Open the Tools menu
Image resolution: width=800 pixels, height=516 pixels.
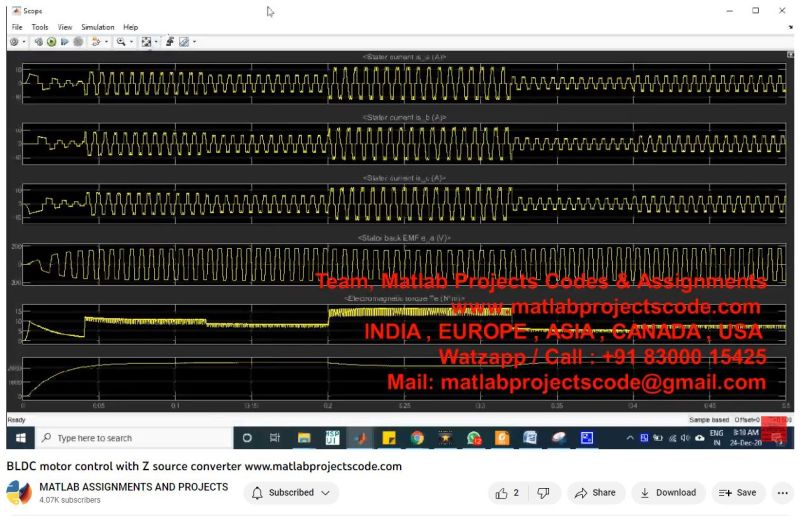click(x=40, y=27)
